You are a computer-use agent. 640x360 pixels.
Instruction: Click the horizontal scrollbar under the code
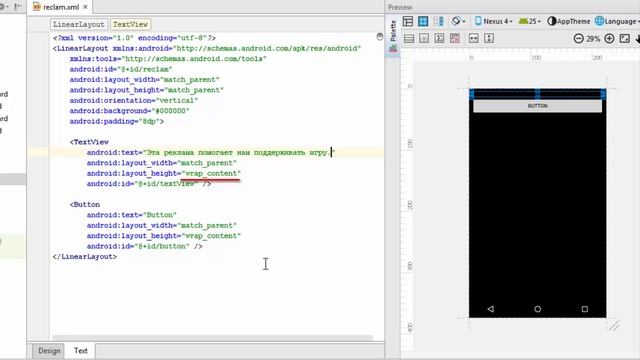(212, 338)
